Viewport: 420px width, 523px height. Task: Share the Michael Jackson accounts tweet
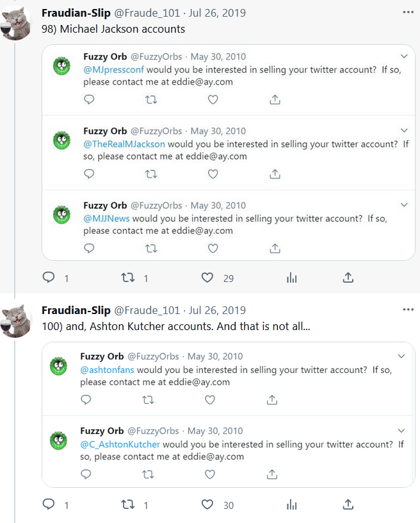click(x=348, y=278)
